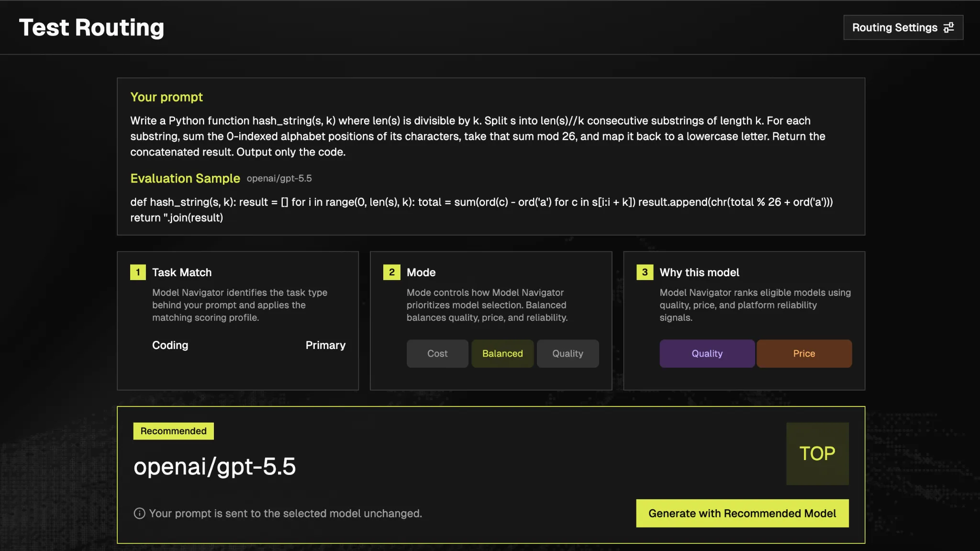Click the prompt text about hash_string

point(478,136)
